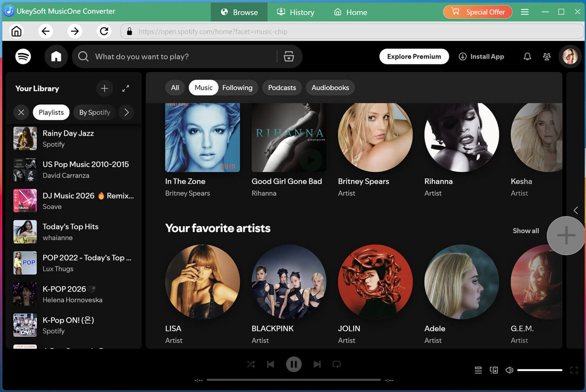This screenshot has width=586, height=392.
Task: Show more library filters with right chevron
Action: pyautogui.click(x=126, y=113)
